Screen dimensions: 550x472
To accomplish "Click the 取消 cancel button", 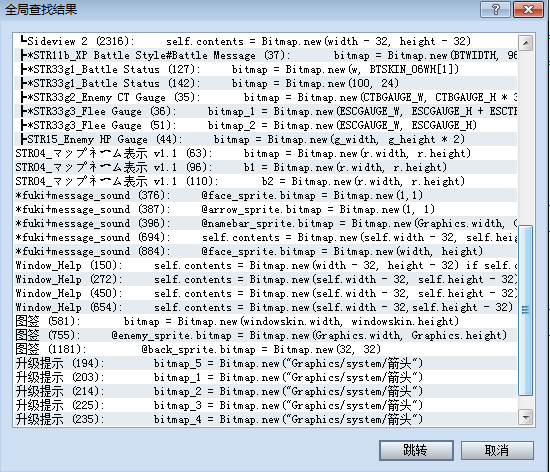I will click(x=497, y=450).
